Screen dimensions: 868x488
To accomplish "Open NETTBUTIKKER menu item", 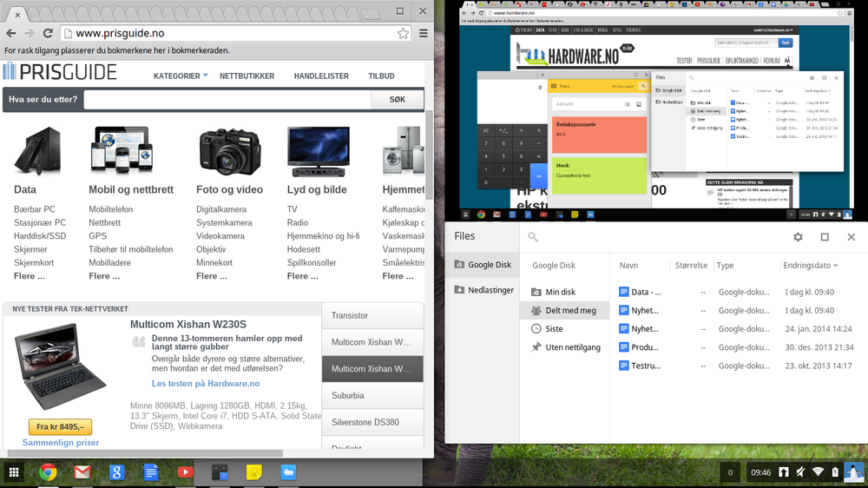I will [x=247, y=76].
